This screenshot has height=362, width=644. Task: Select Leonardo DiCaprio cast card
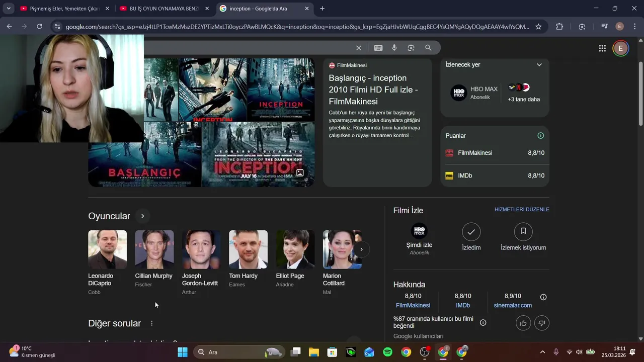(x=107, y=262)
